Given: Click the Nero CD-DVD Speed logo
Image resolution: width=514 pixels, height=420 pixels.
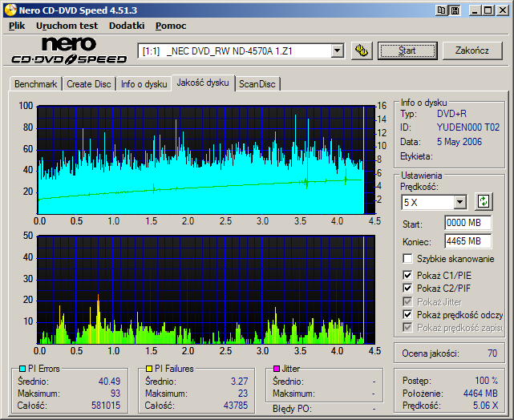Looking at the screenshot, I should pyautogui.click(x=69, y=50).
